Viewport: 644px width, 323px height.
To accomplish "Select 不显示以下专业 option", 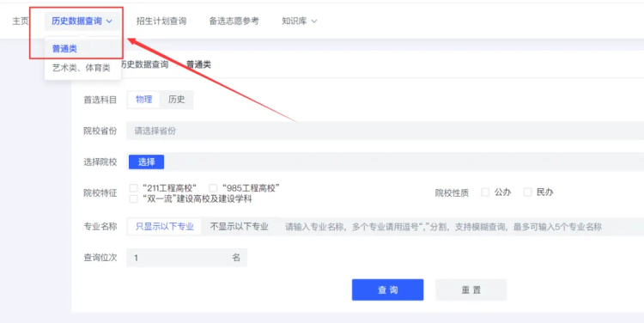I will coord(240,227).
